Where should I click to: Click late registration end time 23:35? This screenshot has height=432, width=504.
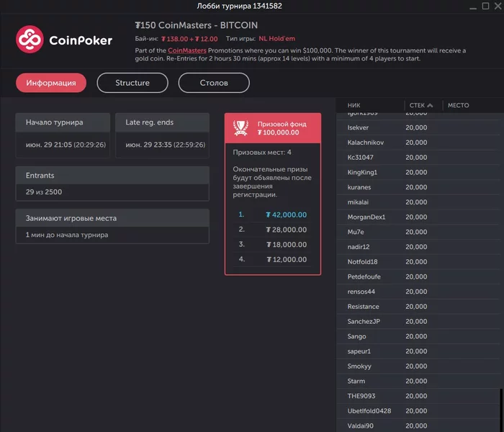pyautogui.click(x=165, y=145)
